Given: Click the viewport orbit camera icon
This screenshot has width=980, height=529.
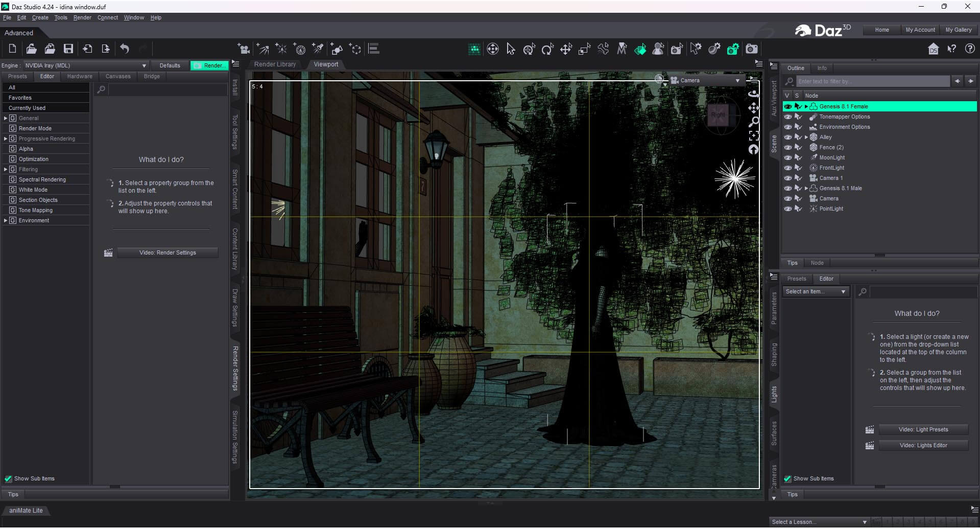Looking at the screenshot, I should pyautogui.click(x=753, y=94).
